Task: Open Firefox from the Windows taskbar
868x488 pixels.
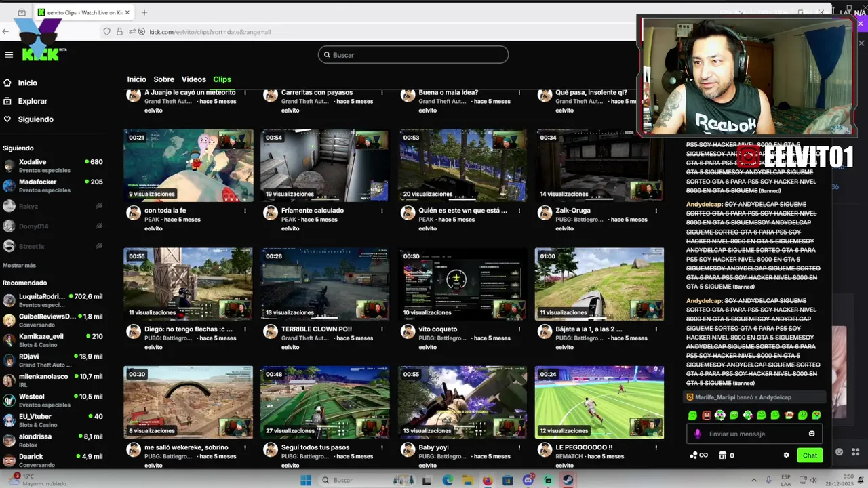Action: tap(487, 481)
